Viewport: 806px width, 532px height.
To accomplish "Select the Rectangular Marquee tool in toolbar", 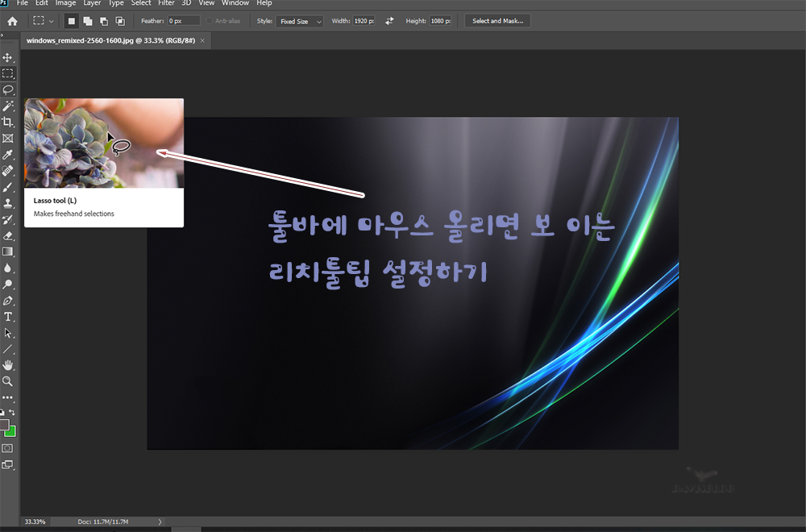I will coord(8,73).
